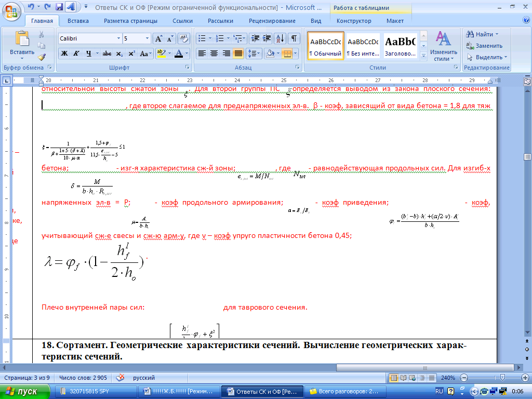Click the Save icon in Quick Access toolbar
Viewport: 532px width, 399px height.
click(59, 6)
